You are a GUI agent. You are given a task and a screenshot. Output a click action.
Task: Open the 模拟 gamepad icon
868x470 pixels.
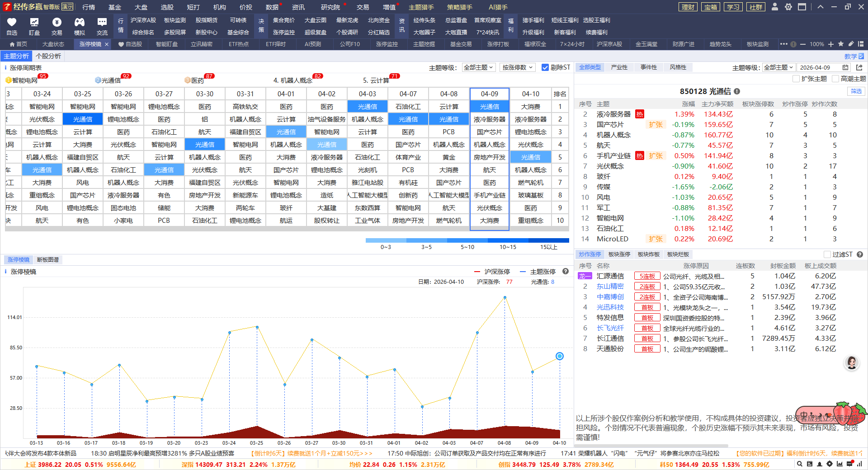pyautogui.click(x=80, y=23)
